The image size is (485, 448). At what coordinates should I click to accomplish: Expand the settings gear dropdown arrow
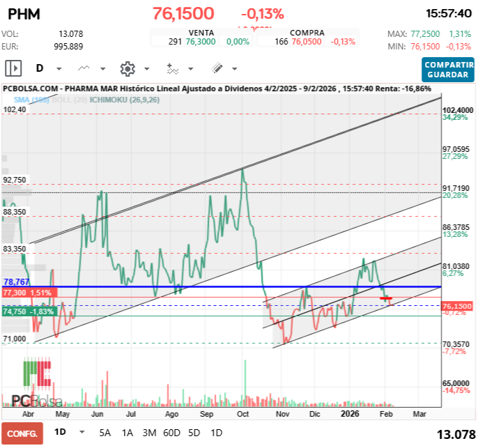click(146, 69)
